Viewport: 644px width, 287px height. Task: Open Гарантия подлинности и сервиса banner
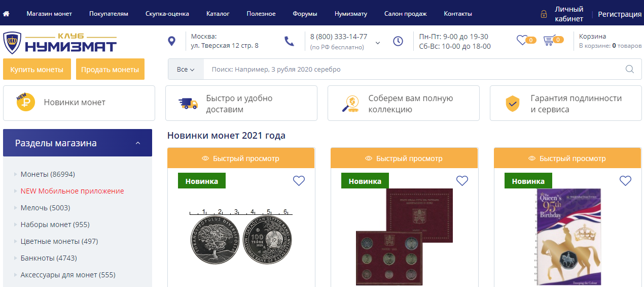(566, 103)
